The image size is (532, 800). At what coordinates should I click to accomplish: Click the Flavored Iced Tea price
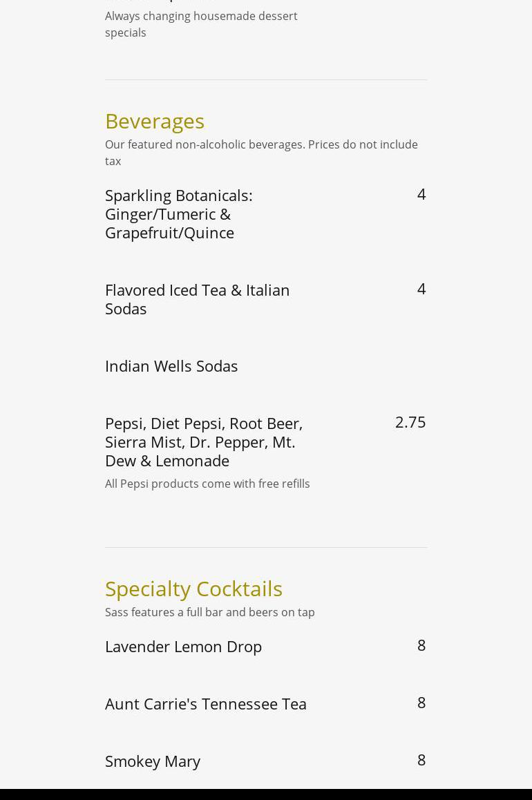tap(421, 289)
